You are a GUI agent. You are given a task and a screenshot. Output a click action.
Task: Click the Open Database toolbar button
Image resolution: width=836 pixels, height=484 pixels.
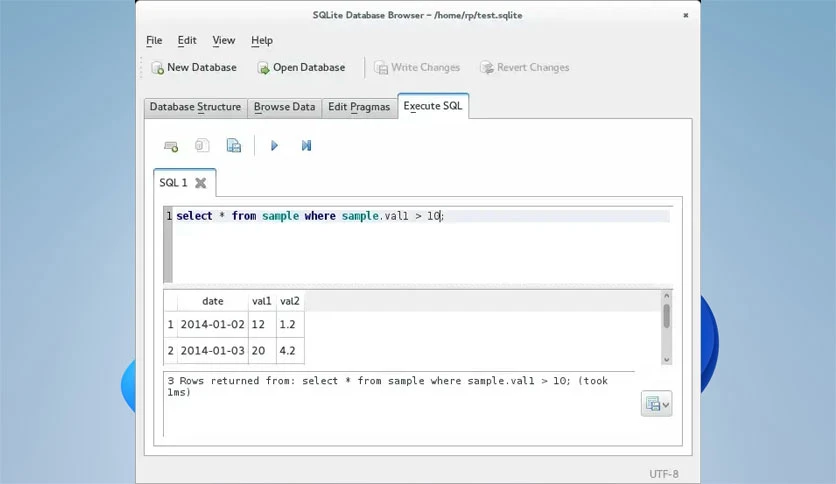click(301, 68)
